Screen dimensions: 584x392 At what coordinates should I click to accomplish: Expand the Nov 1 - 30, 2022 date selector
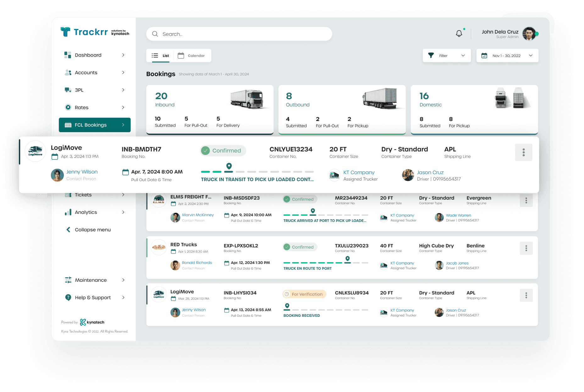tap(507, 55)
